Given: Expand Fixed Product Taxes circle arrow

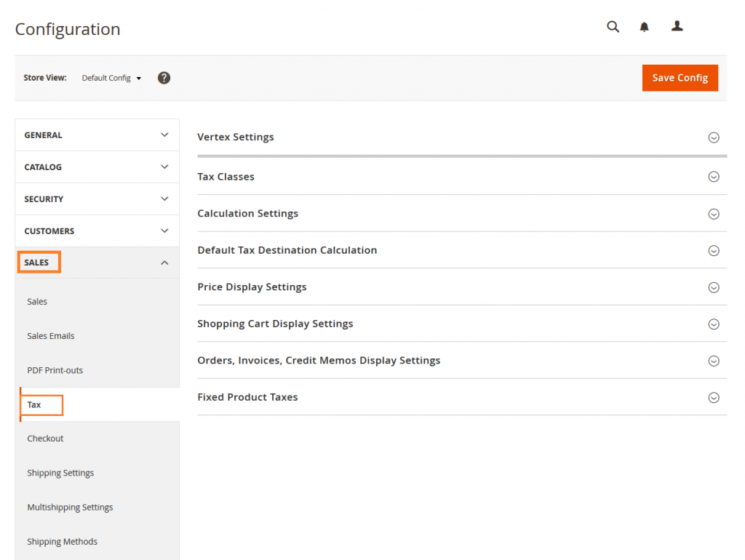Looking at the screenshot, I should pyautogui.click(x=714, y=398).
